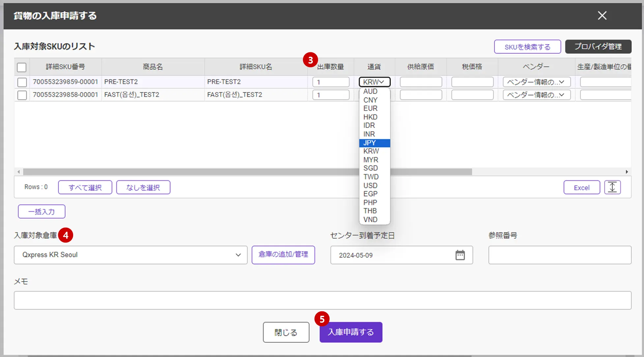Screen dimensions: 644x357
Task: Click the SKUを検索する button
Action: click(527, 47)
